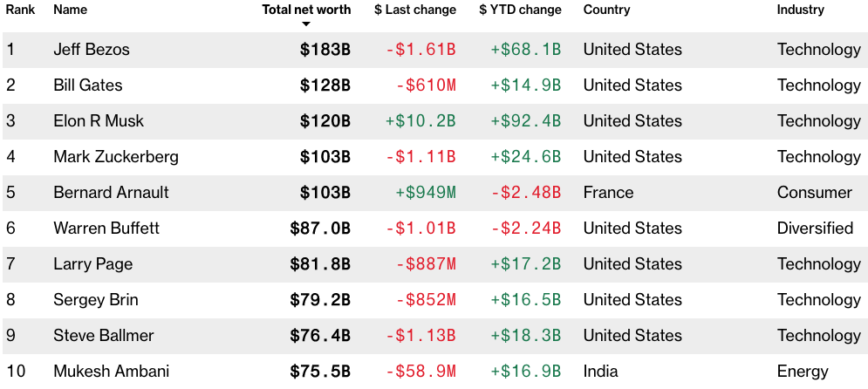
Task: Click Elon Musk's +$92.4B YTD change
Action: 525,121
